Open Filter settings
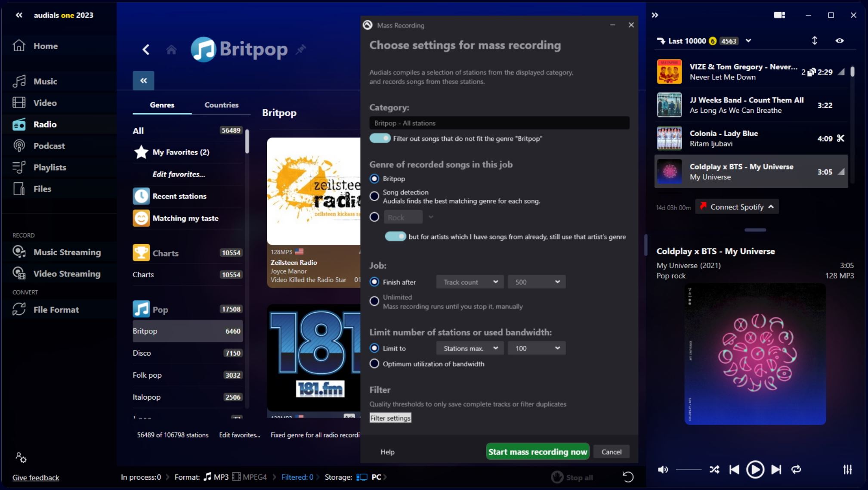 (390, 418)
